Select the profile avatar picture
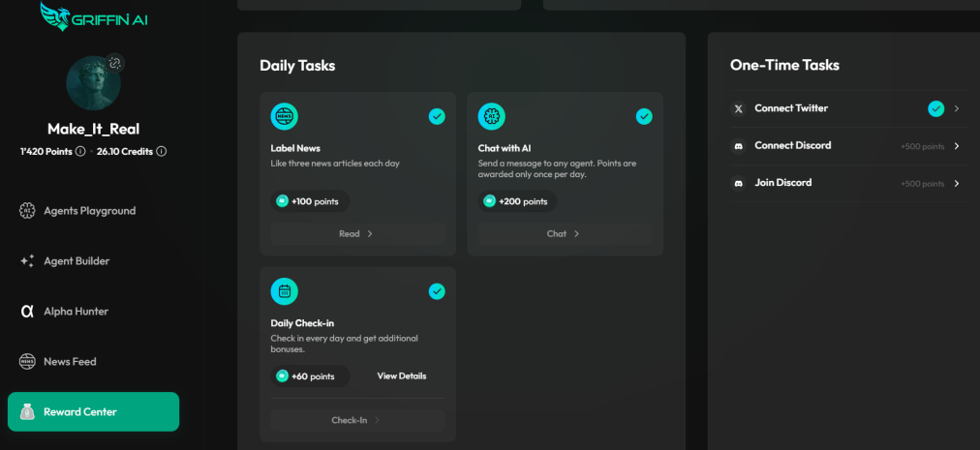 pyautogui.click(x=94, y=83)
